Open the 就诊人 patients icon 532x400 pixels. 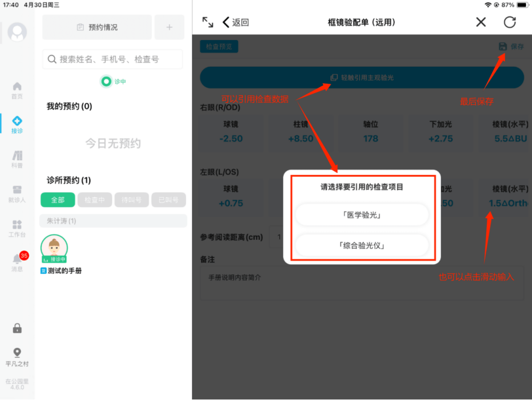[17, 194]
